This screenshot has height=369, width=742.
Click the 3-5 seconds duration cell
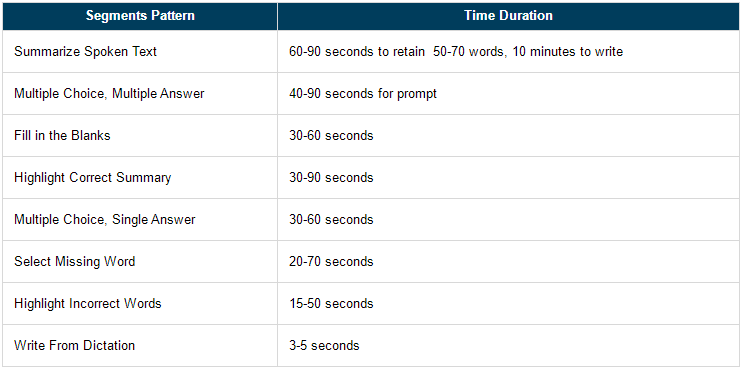[x=508, y=345]
